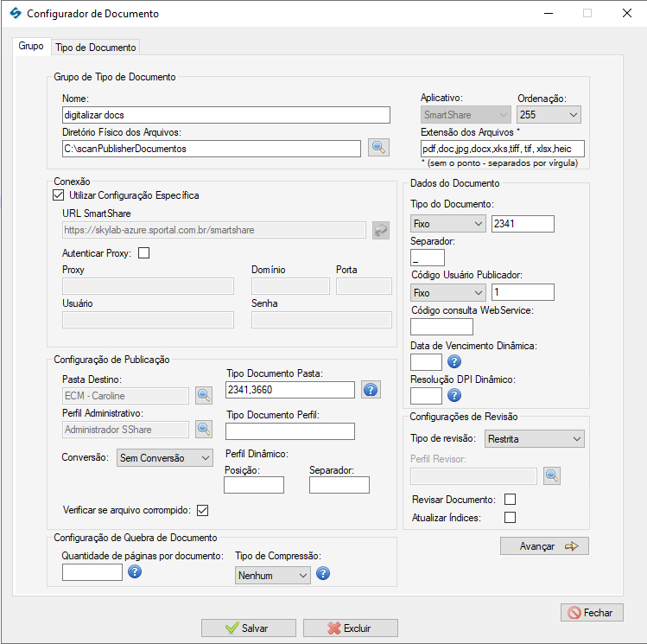
Task: Check the Revisar Documento box
Action: tap(510, 500)
